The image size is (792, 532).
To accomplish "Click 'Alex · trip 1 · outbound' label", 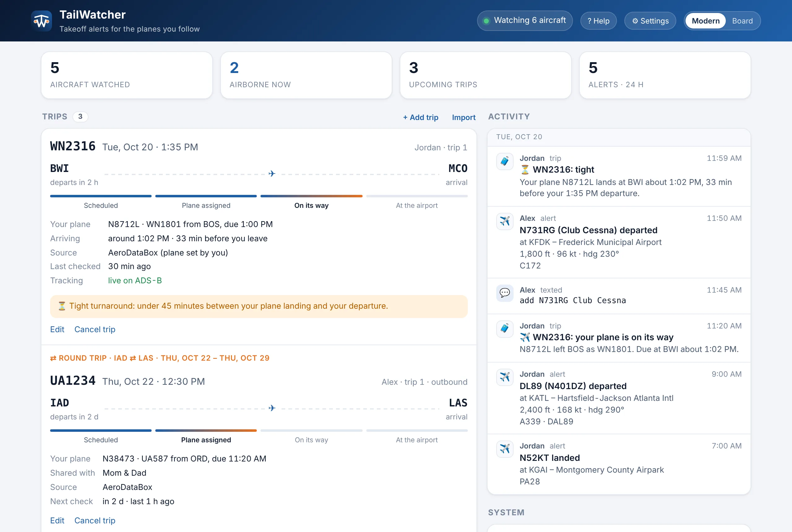I will 424,382.
